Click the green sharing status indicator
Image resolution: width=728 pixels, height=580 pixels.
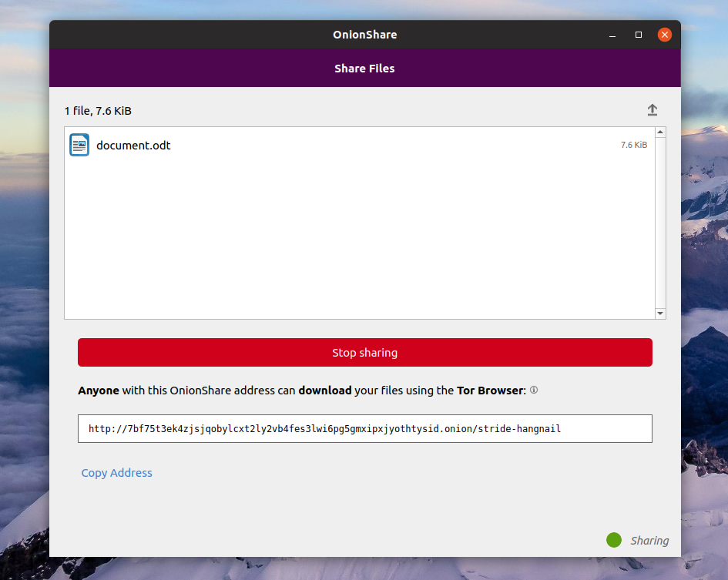(x=613, y=540)
